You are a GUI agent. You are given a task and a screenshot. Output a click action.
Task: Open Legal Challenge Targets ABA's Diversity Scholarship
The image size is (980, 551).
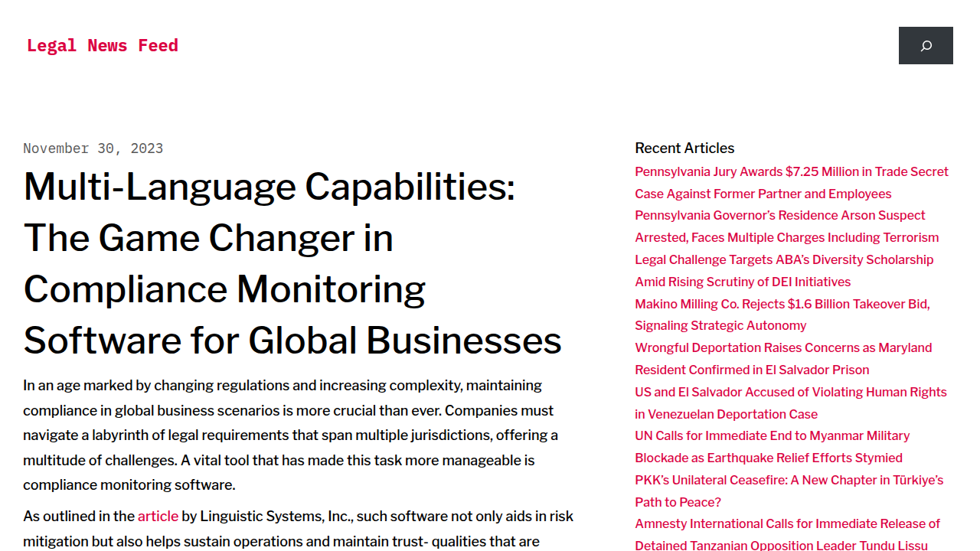click(x=784, y=271)
